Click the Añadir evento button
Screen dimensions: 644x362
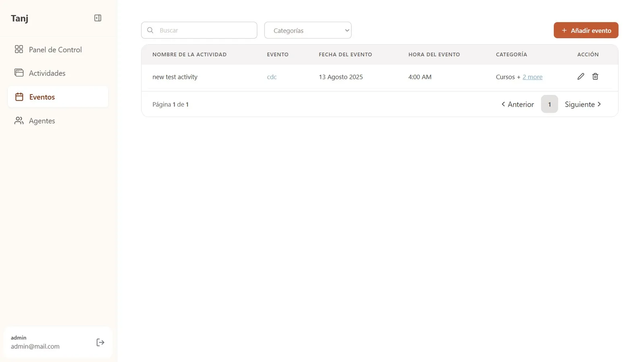coord(586,30)
